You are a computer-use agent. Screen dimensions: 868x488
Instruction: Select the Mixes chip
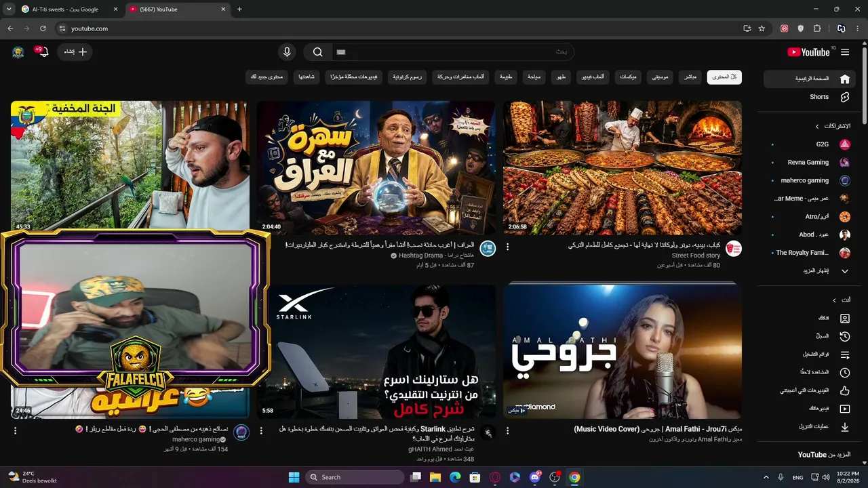point(628,77)
